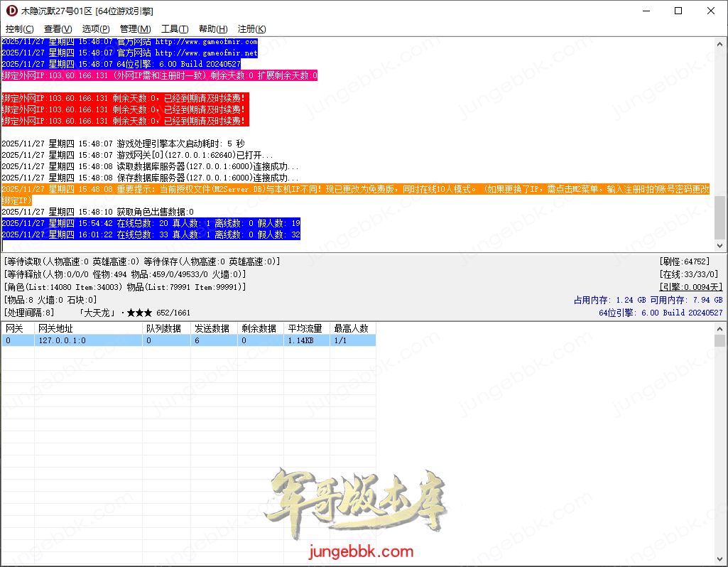The image size is (728, 567).
Task: Open the 管理(M) menu
Action: pos(135,29)
